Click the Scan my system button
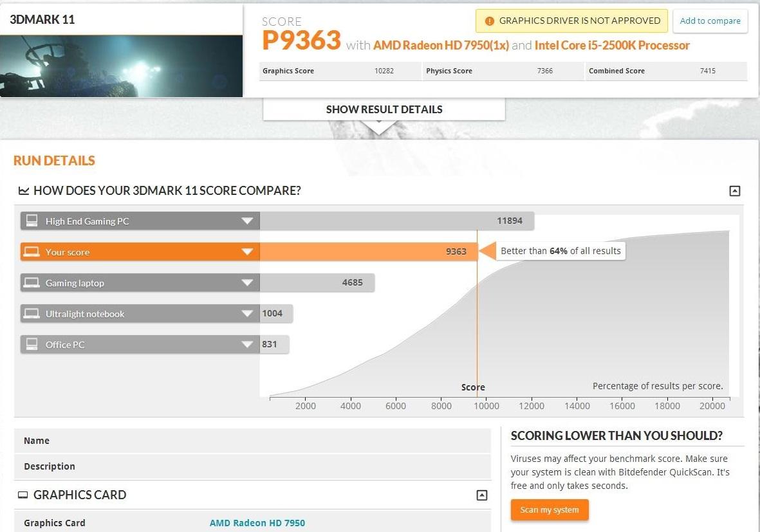 click(550, 509)
